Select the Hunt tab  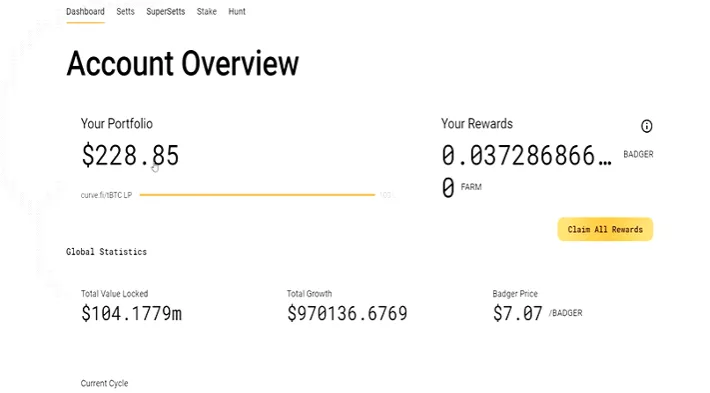[x=237, y=12]
